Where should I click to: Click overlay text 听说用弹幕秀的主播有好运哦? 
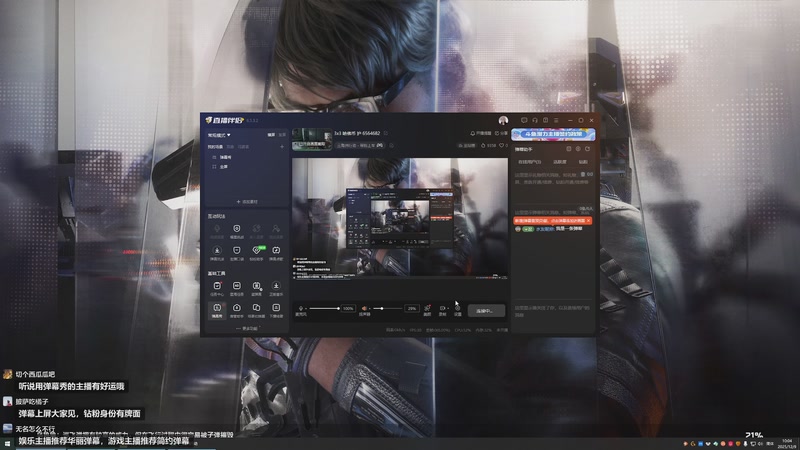[x=71, y=387]
